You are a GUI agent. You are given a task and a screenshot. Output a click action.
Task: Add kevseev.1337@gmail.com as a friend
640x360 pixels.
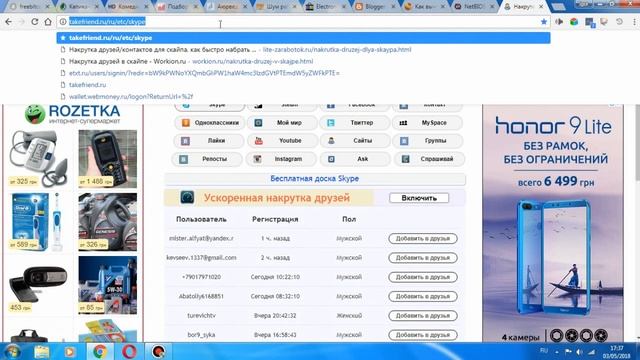tap(423, 258)
